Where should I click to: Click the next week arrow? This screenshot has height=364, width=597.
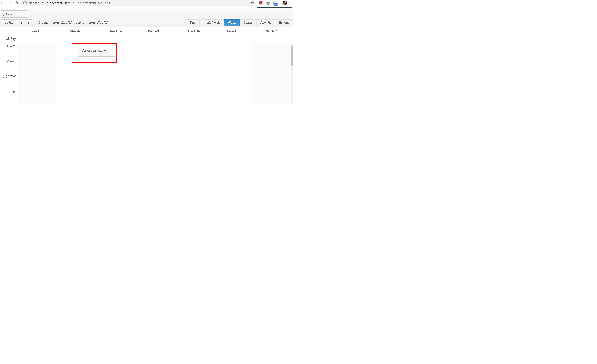pyautogui.click(x=29, y=23)
